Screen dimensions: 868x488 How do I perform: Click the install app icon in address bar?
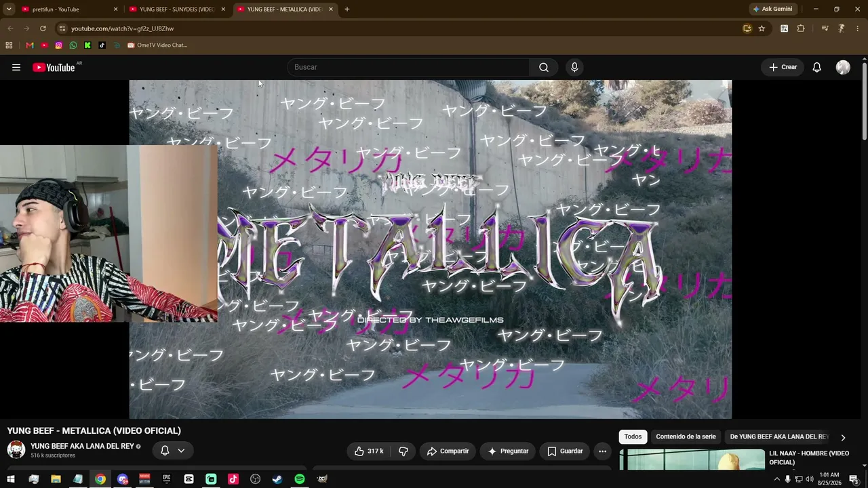click(747, 28)
